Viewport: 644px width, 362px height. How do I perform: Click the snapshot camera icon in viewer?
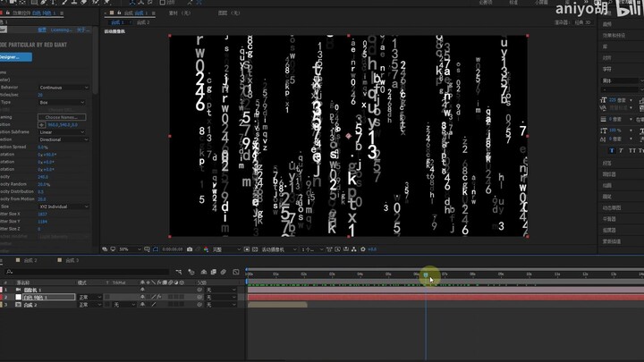(190, 249)
